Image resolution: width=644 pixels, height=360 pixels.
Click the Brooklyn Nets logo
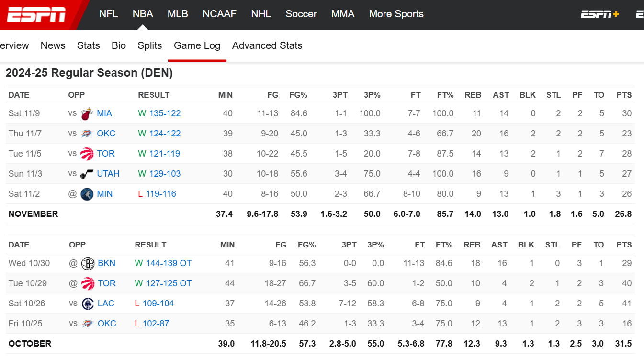click(88, 264)
